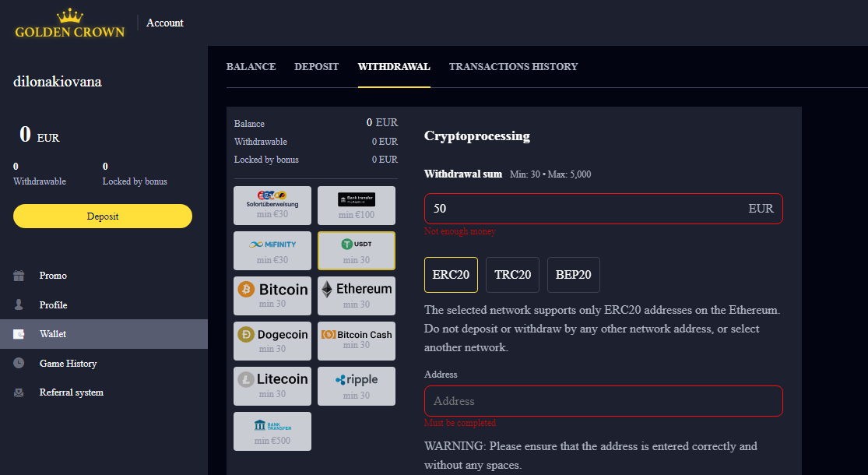Viewport: 868px width, 475px height.
Task: Click the withdrawal Address input field
Action: [603, 401]
